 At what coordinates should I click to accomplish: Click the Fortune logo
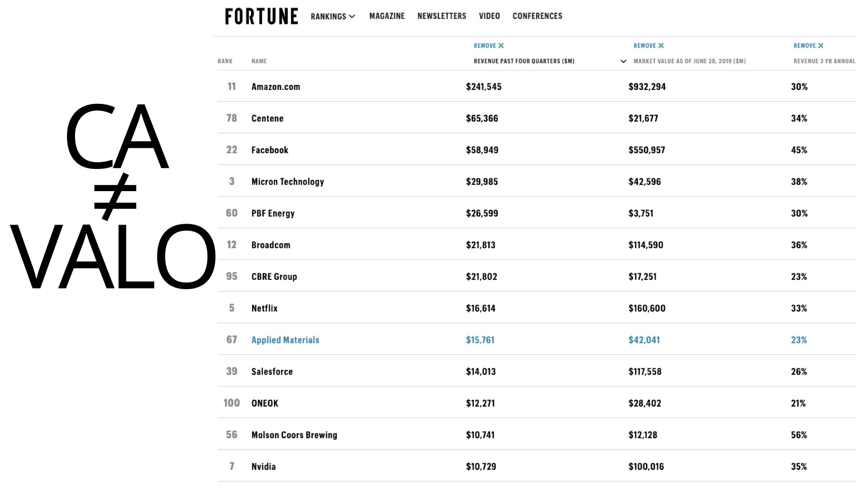tap(261, 16)
